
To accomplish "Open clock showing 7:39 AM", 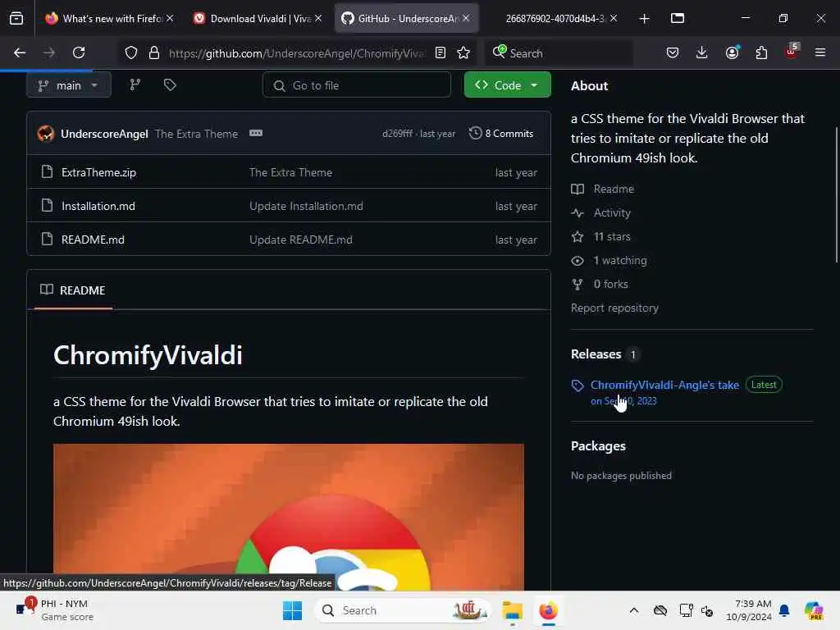I will [x=749, y=610].
